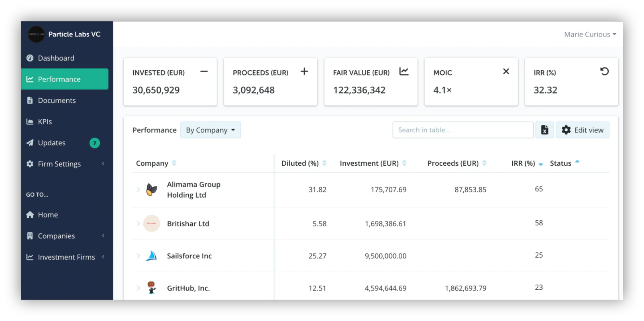The width and height of the screenshot is (644, 321).
Task: Click the refresh icon on IRR card
Action: coord(605,71)
